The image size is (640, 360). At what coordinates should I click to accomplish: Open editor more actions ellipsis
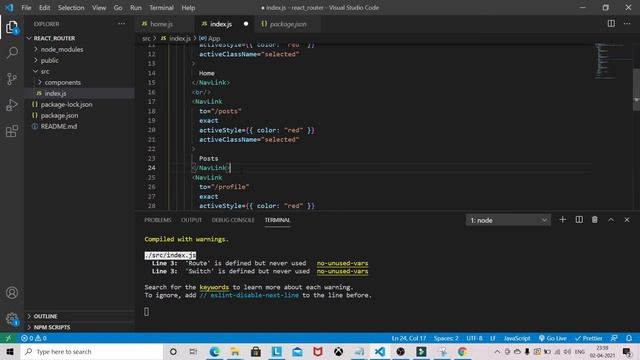(x=627, y=24)
